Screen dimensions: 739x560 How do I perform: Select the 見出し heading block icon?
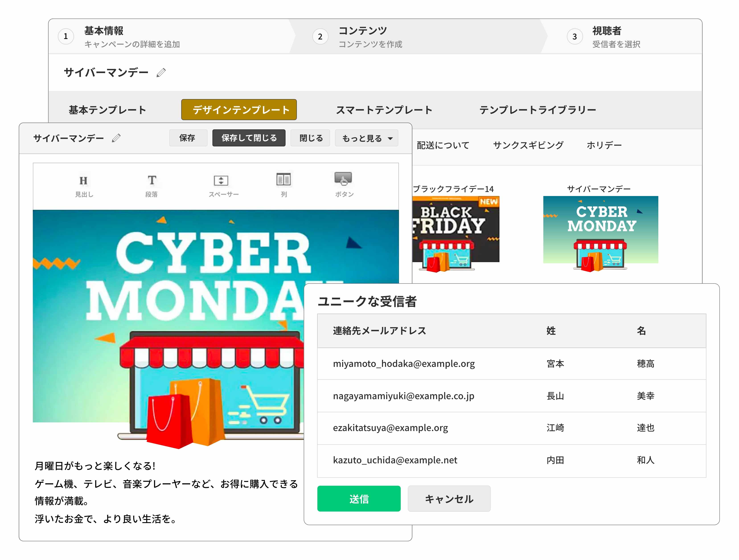click(x=84, y=180)
